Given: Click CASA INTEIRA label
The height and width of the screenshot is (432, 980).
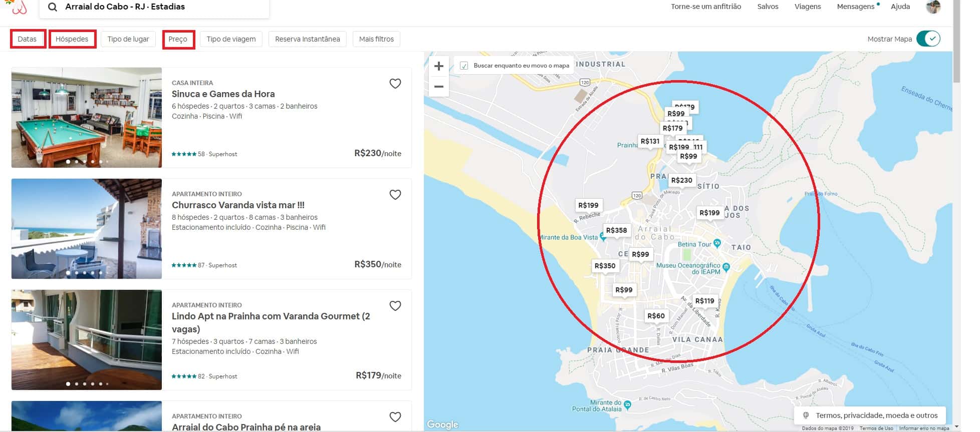Looking at the screenshot, I should coord(192,83).
